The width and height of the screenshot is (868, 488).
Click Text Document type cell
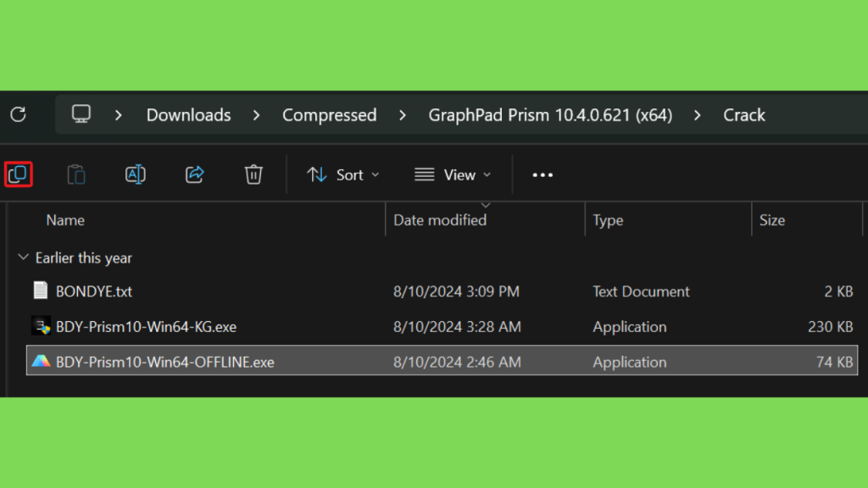(641, 291)
